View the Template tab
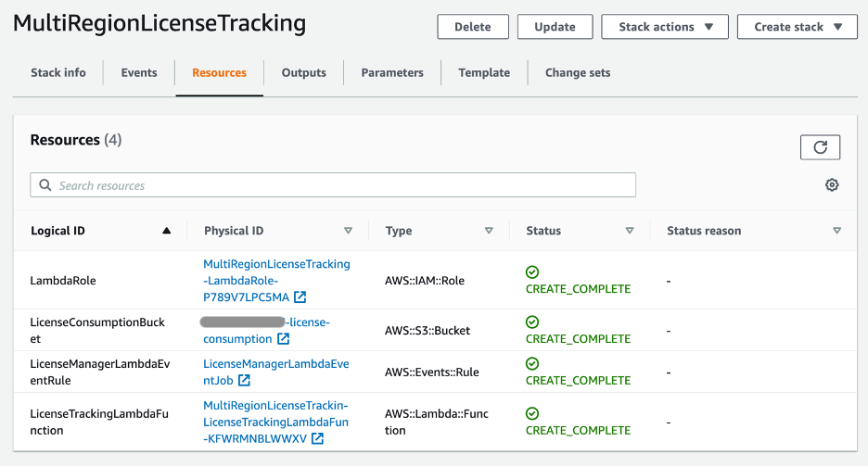 click(484, 72)
